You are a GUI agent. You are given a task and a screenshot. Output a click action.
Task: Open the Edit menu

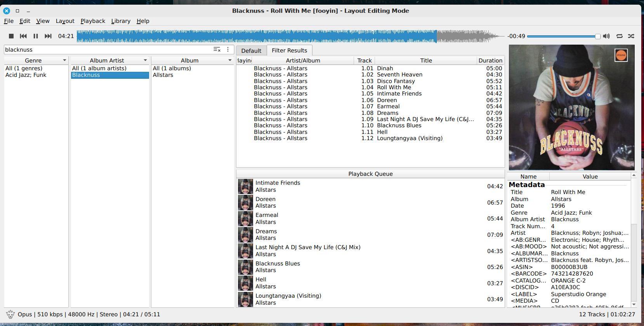25,21
